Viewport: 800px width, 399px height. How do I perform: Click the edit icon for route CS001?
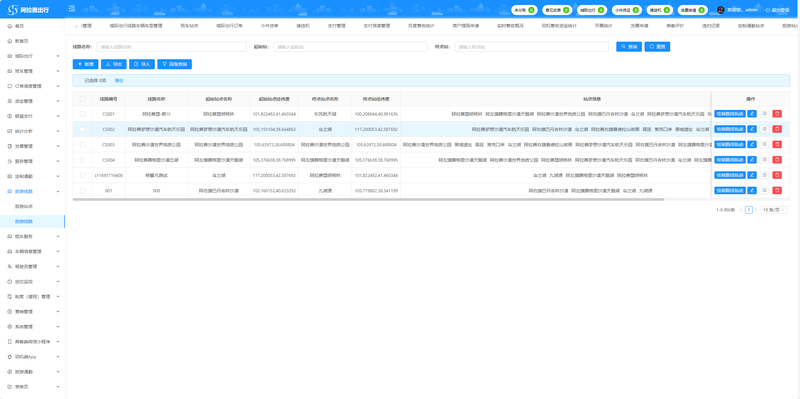click(752, 114)
